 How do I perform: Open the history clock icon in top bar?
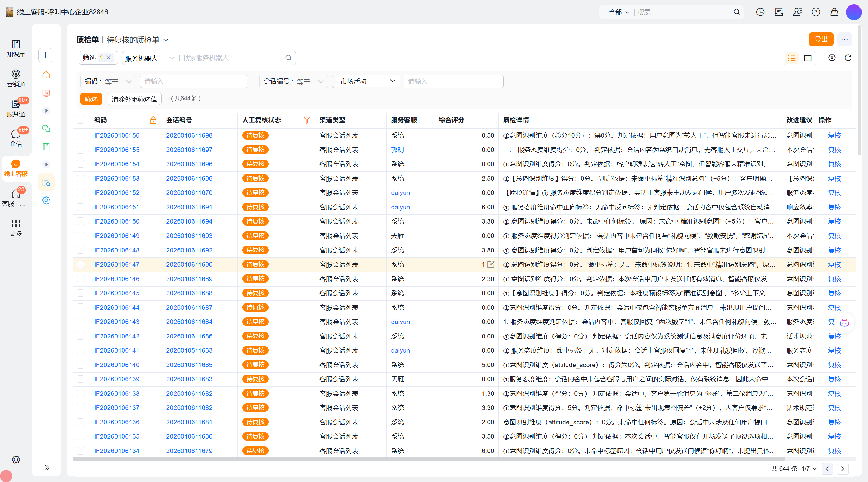pyautogui.click(x=760, y=12)
